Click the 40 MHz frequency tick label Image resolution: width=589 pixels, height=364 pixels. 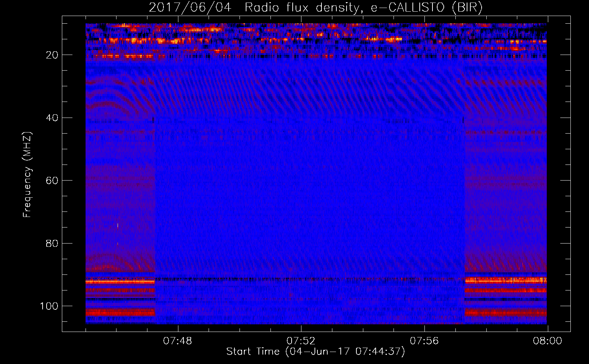52,118
